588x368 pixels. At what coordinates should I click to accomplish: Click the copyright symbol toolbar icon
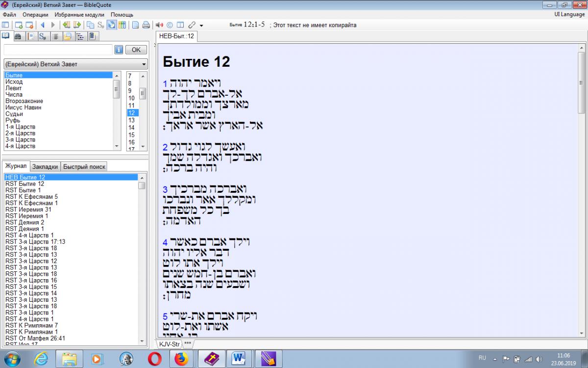170,25
